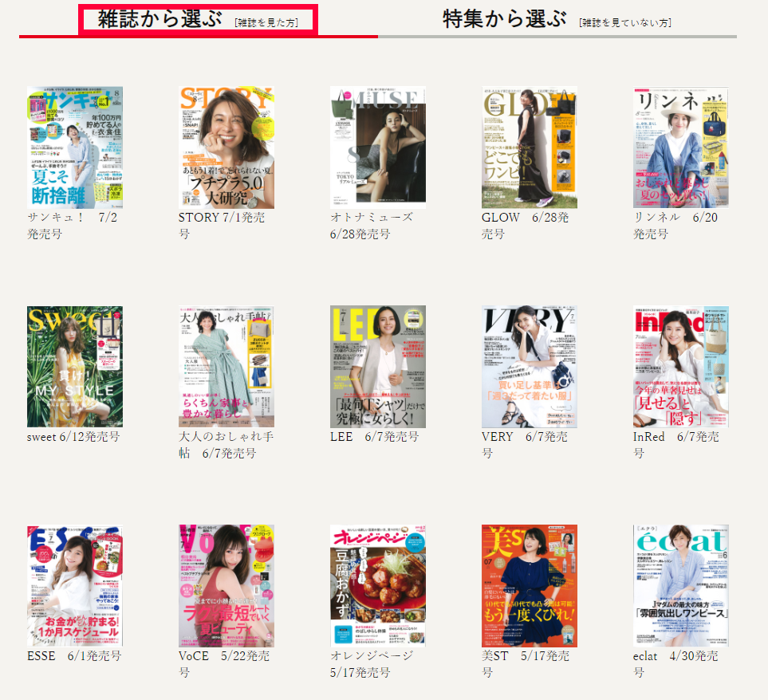
Task: Open the サンキュ！ magazine cover
Action: [75, 147]
